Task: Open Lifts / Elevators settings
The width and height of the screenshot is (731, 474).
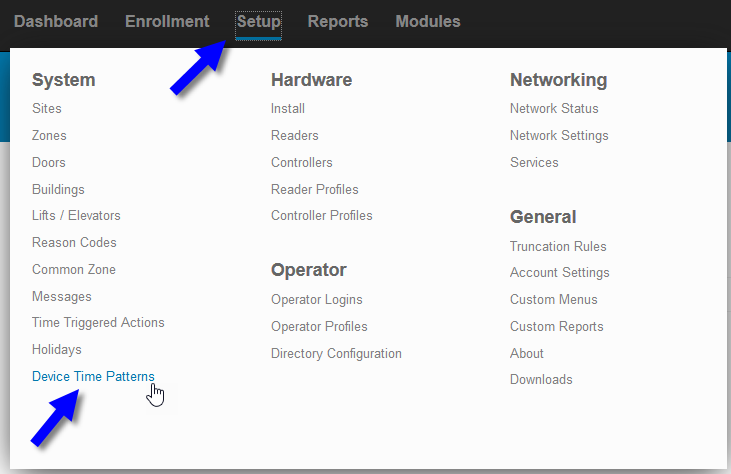Action: 76,215
